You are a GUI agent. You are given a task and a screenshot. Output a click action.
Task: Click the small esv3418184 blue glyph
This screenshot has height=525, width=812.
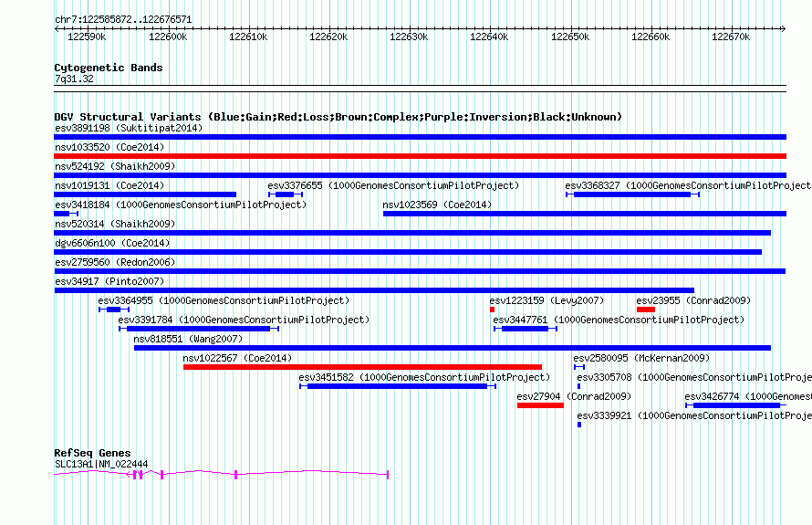pyautogui.click(x=66, y=214)
